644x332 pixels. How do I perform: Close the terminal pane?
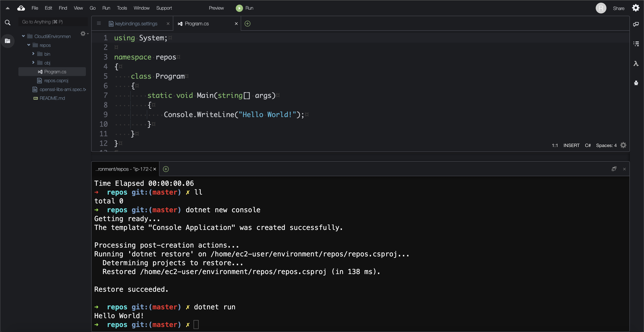[624, 169]
